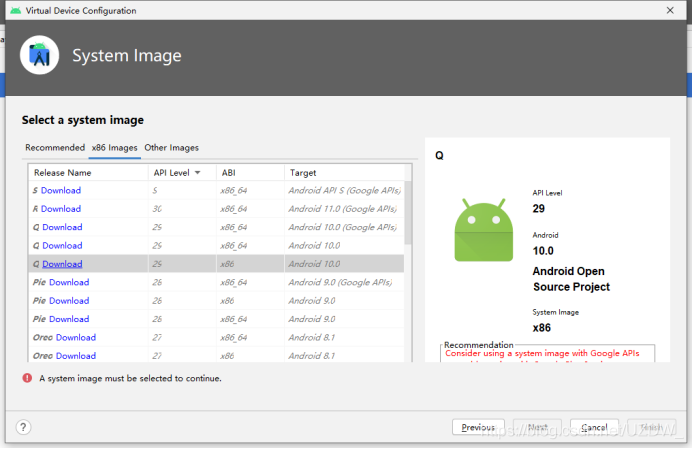Download Pie Android 9.0 Google APIs image
Screen dimensions: 693x449
coord(69,282)
